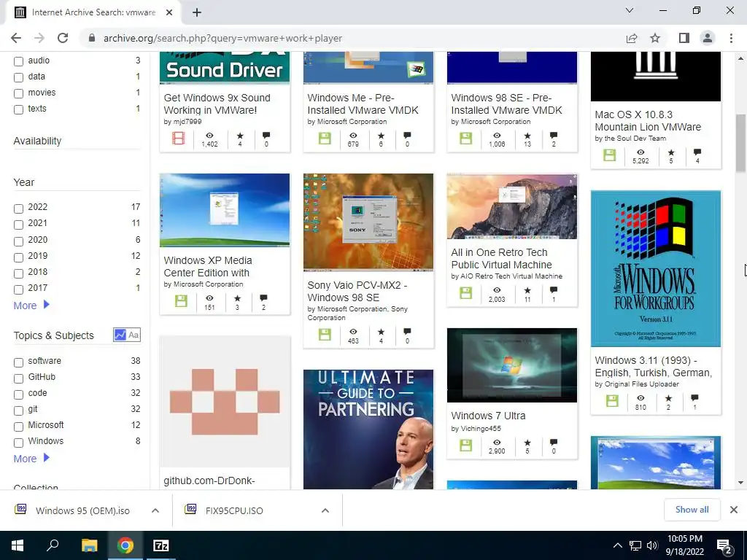Click the software icon on Windows 3.11 card

pos(612,401)
